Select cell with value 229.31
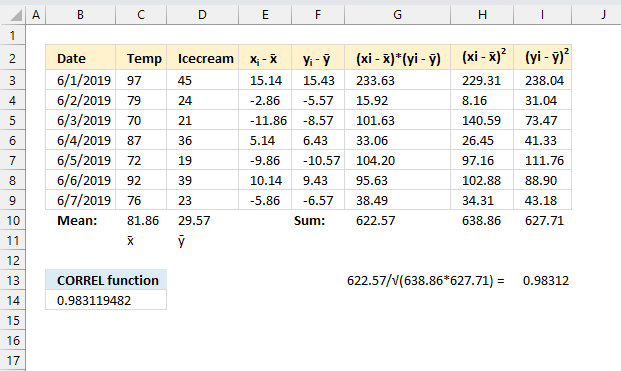621x371 pixels. click(x=482, y=80)
